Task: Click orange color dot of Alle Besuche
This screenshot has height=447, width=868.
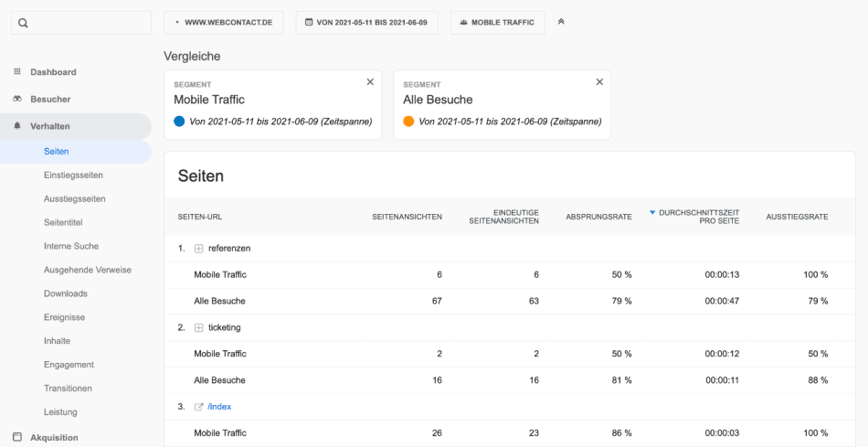Action: [x=408, y=122]
